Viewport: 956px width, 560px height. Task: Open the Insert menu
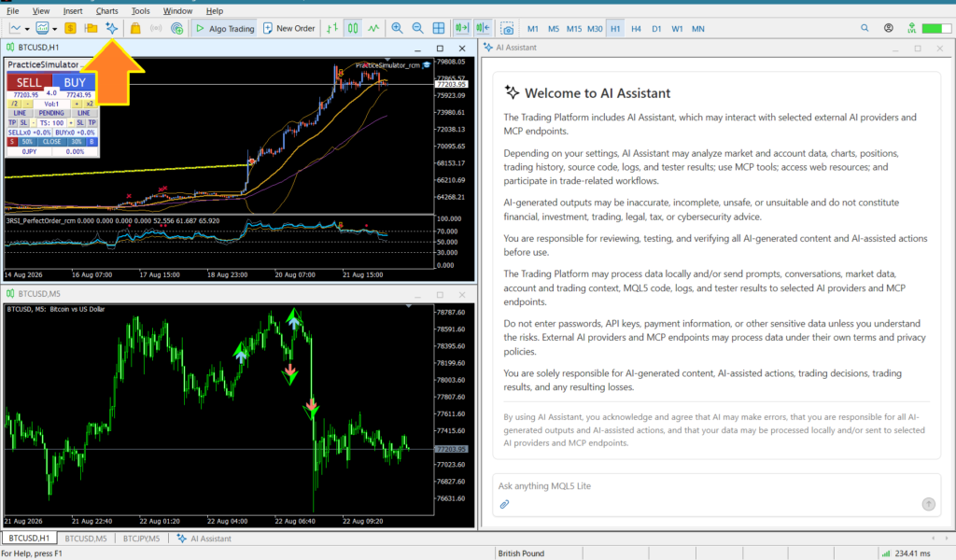73,11
